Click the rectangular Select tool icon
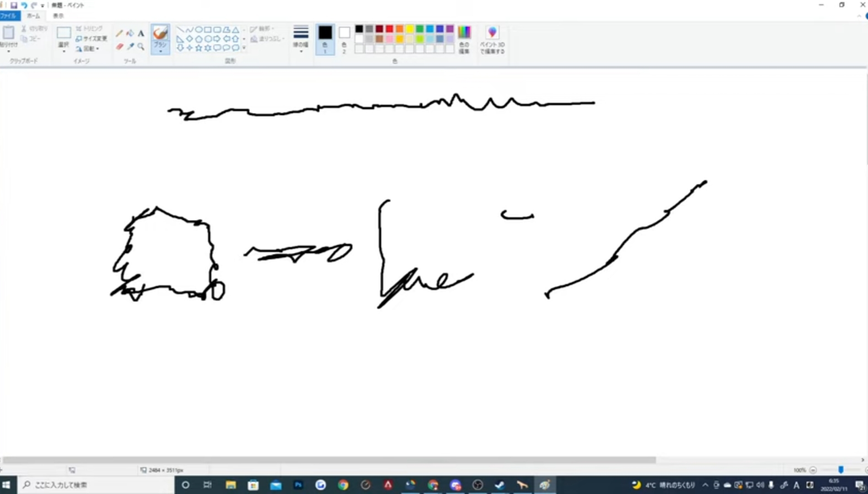868x494 pixels. point(64,32)
